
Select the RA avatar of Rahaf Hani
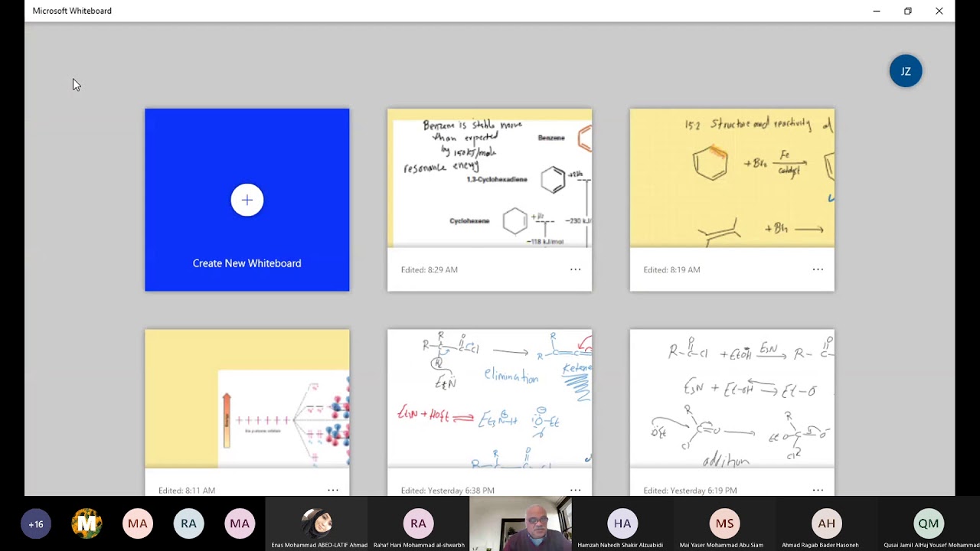(x=418, y=523)
